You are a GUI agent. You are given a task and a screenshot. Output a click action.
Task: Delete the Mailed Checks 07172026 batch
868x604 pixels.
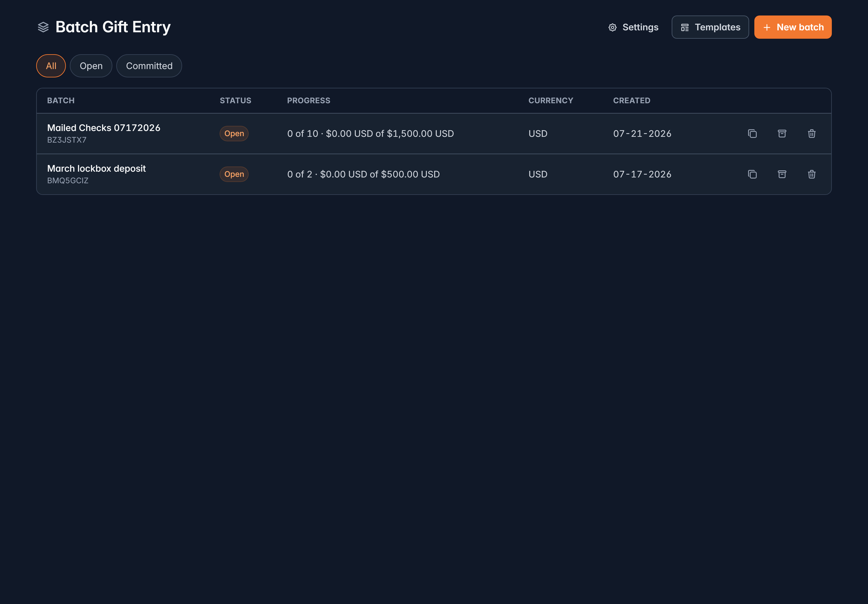[x=811, y=134]
